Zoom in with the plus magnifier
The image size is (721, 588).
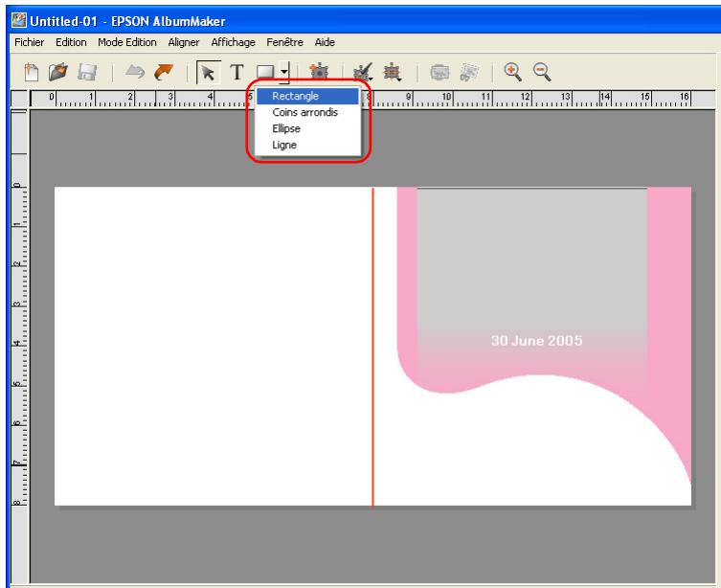click(x=512, y=72)
